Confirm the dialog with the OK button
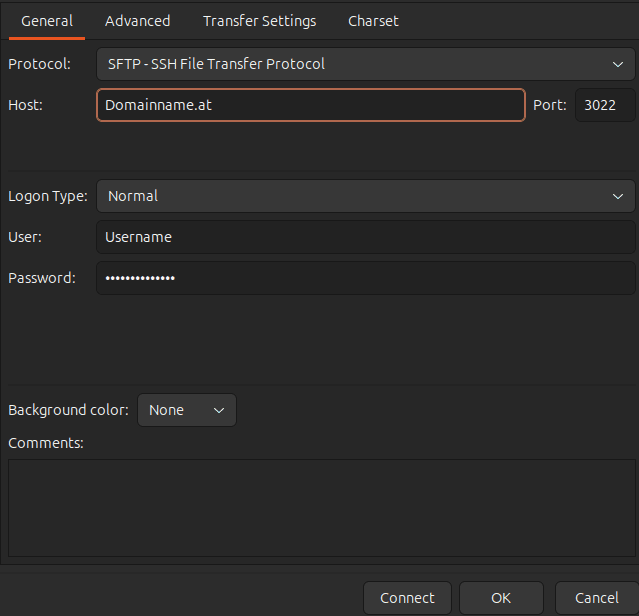Screen dimensions: 639x616 coord(501,598)
